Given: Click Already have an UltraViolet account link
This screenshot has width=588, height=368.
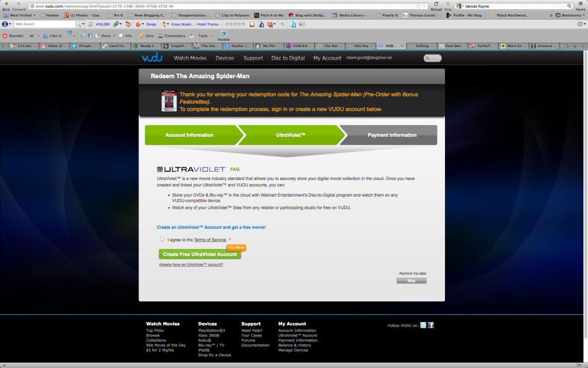Looking at the screenshot, I should (x=191, y=264).
